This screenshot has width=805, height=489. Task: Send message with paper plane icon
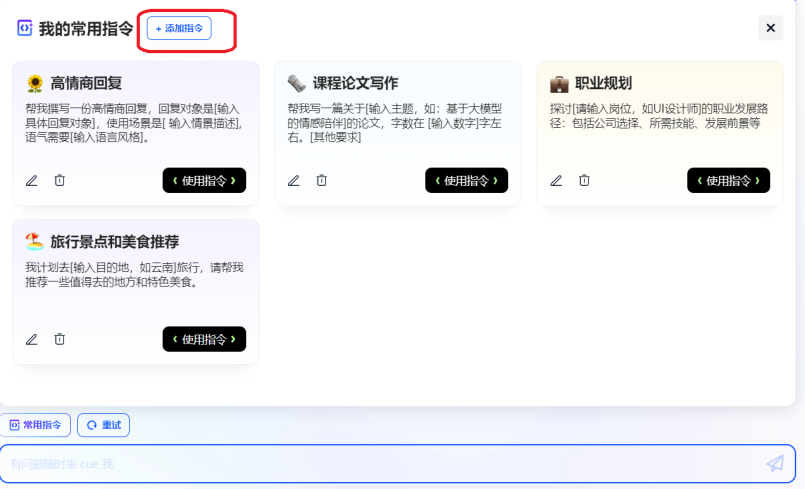(x=775, y=463)
